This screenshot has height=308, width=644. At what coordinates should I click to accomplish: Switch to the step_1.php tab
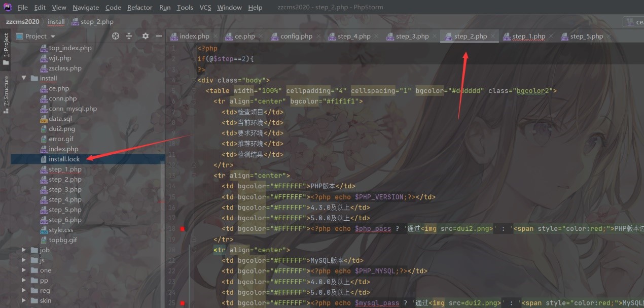point(529,37)
